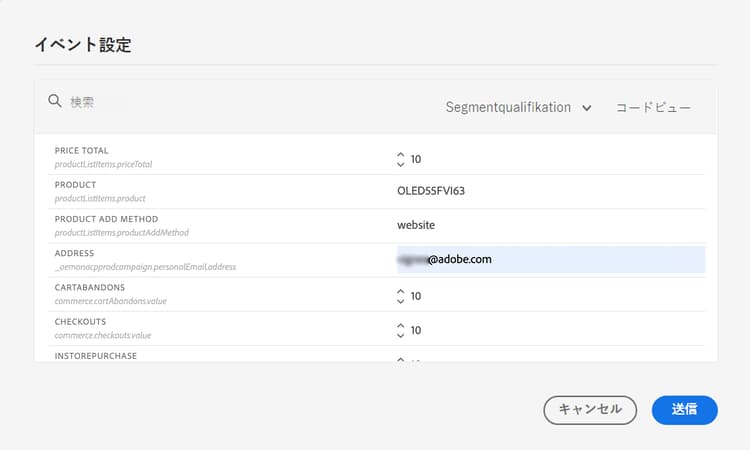Screen dimensions: 750x450
Task: Open the Segmentqualifikation dropdown
Action: pyautogui.click(x=518, y=107)
